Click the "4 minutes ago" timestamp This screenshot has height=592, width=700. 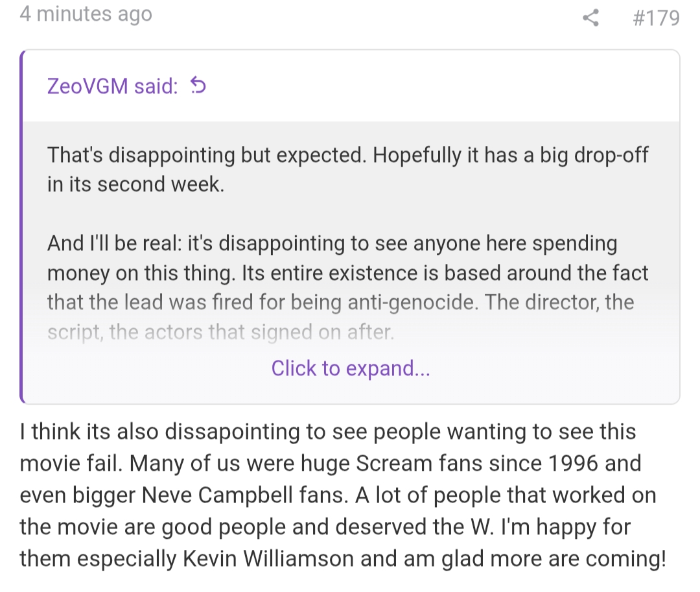click(86, 14)
